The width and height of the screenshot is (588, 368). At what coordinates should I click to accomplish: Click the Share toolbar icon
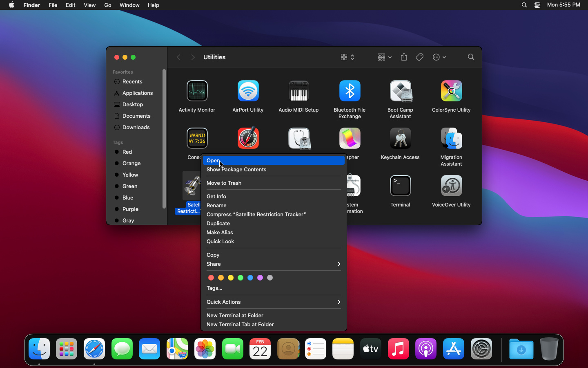404,57
